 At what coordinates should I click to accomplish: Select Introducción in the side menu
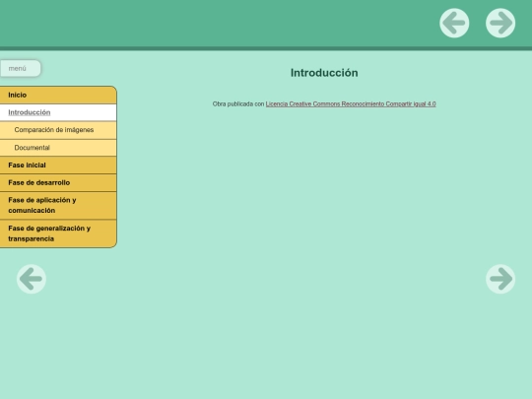[58, 112]
